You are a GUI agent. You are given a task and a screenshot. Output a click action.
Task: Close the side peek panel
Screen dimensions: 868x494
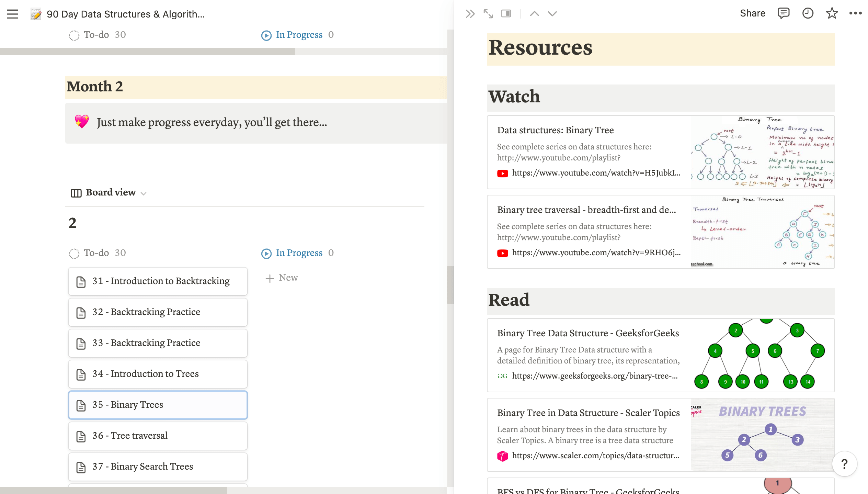[x=470, y=14]
